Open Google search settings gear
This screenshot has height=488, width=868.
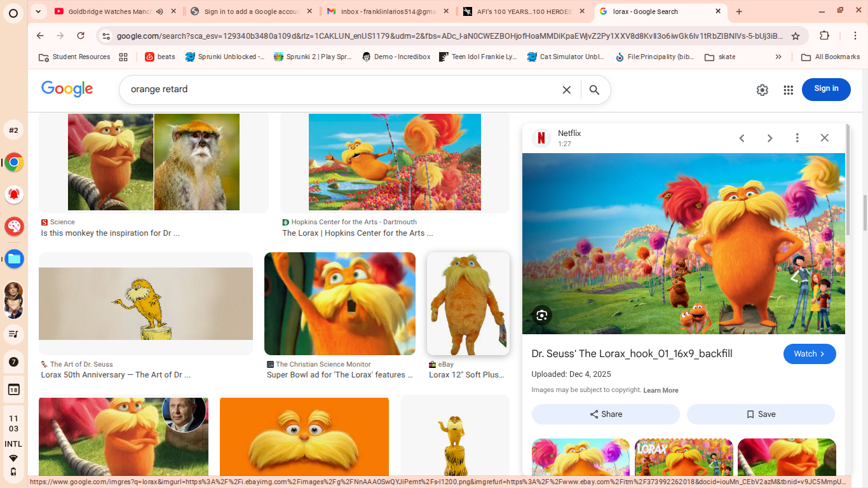click(762, 90)
